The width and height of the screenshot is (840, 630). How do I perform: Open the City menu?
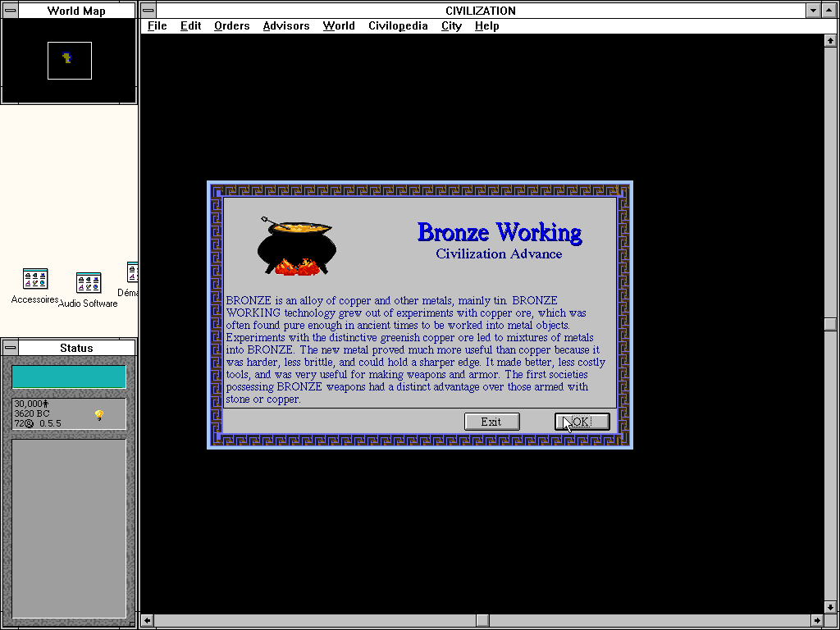point(451,25)
